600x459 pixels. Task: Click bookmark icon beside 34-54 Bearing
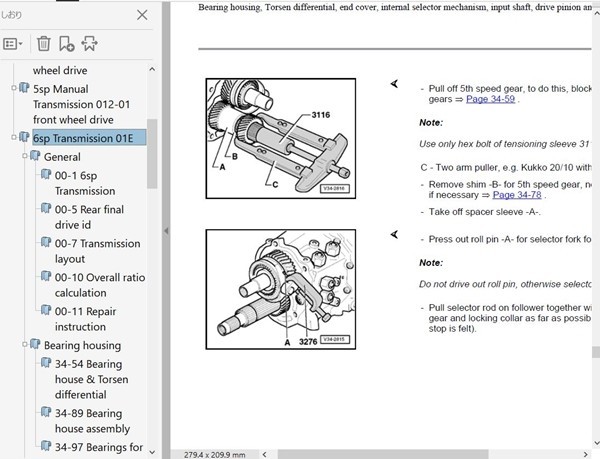tap(46, 363)
